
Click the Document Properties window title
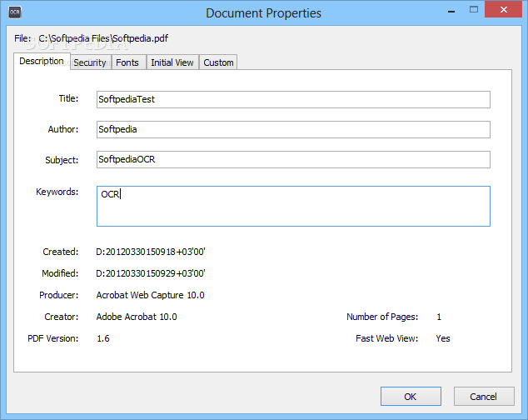[263, 13]
